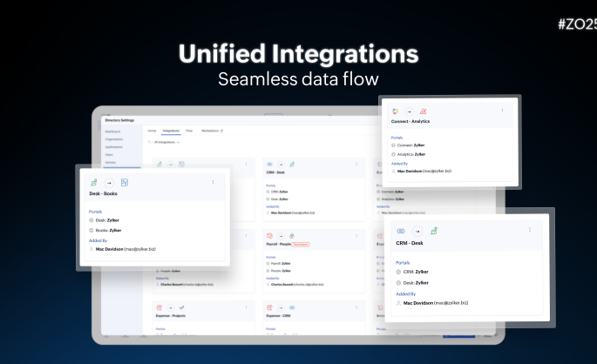597x364 pixels.
Task: Click 'CRM: Zylker' portal on enlarged CRM - Desk card
Action: (x=416, y=272)
